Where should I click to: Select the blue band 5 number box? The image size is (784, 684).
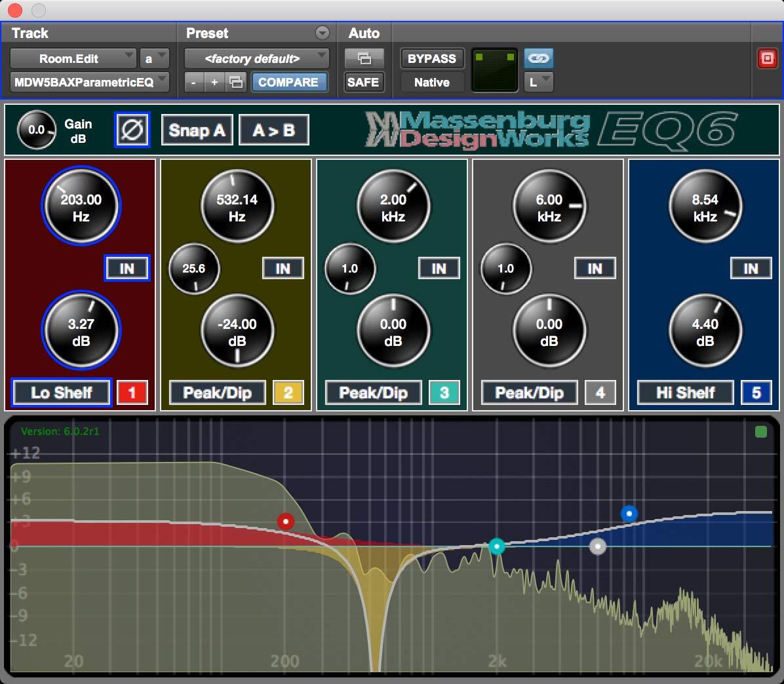[756, 392]
